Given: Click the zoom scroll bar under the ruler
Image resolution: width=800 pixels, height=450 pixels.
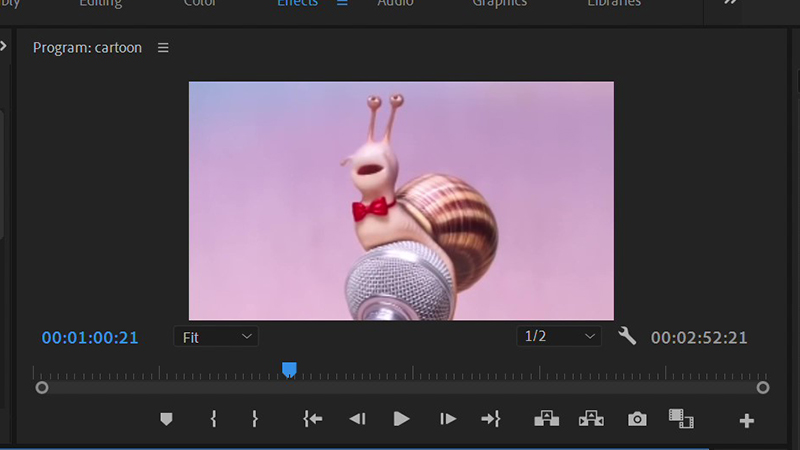Looking at the screenshot, I should coord(402,388).
